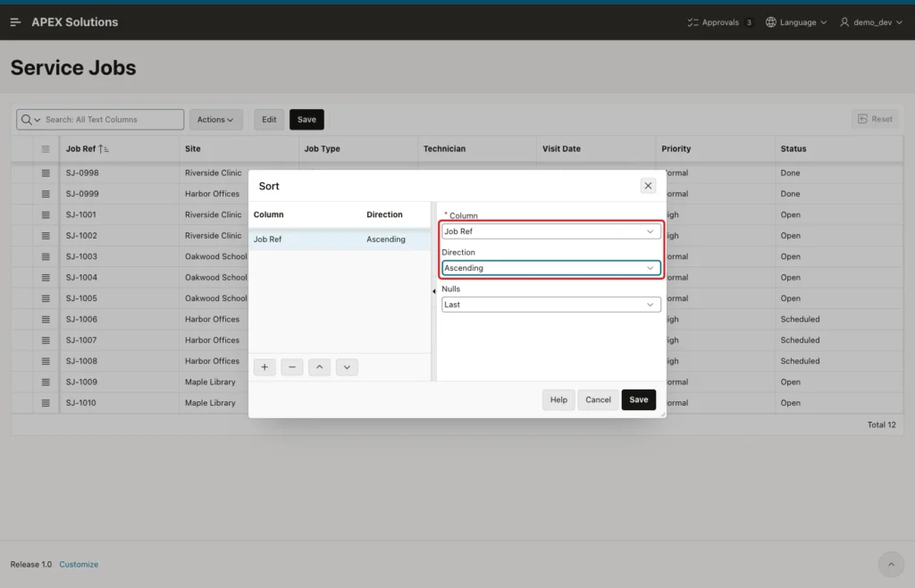Open row menu for SJ-1005
The image size is (915, 588).
46,298
